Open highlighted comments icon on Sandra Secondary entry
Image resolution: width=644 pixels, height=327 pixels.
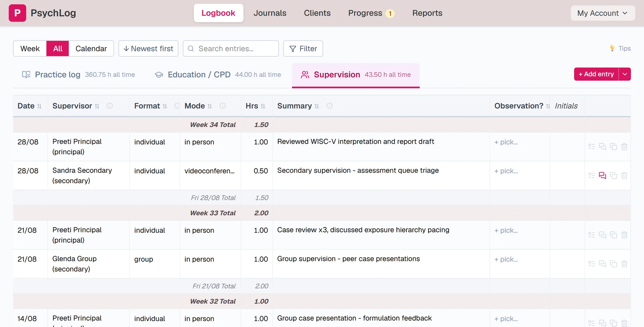tap(602, 175)
